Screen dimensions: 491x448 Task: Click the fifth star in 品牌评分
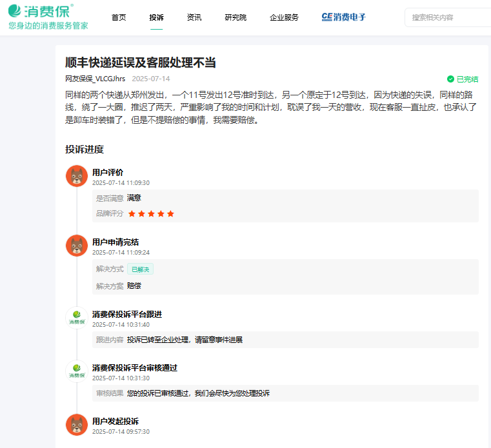(171, 213)
